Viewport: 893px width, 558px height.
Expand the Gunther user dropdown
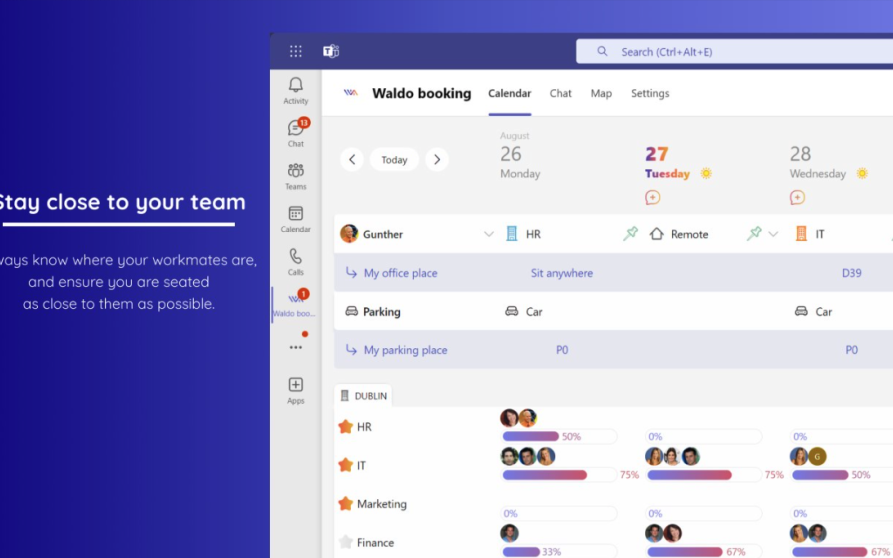[489, 234]
